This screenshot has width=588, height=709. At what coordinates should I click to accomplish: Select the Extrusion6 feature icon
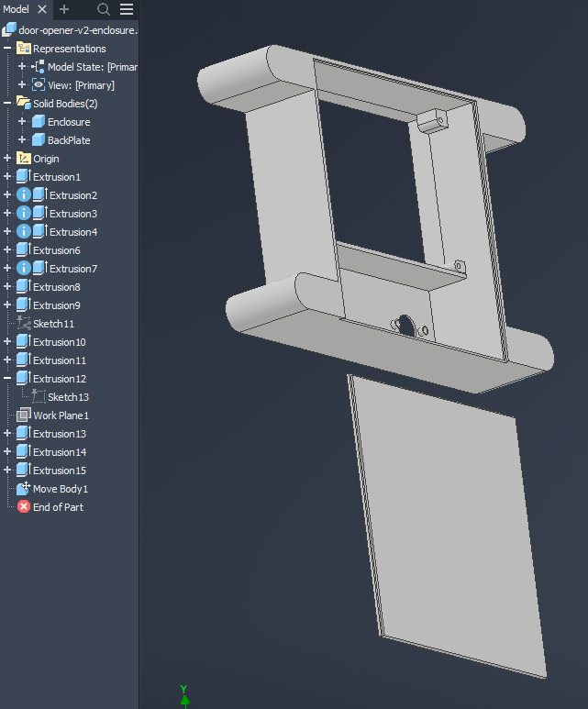coord(24,249)
